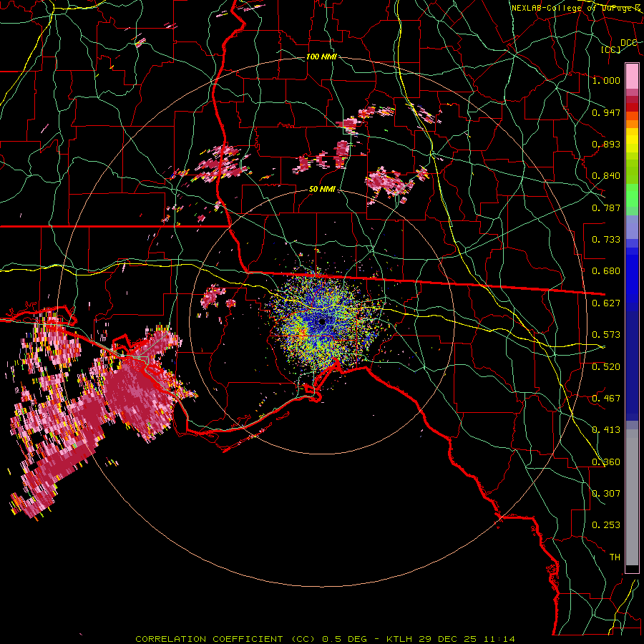The image size is (644, 644).
Task: Click the black radar site dot at center
Action: (322, 321)
